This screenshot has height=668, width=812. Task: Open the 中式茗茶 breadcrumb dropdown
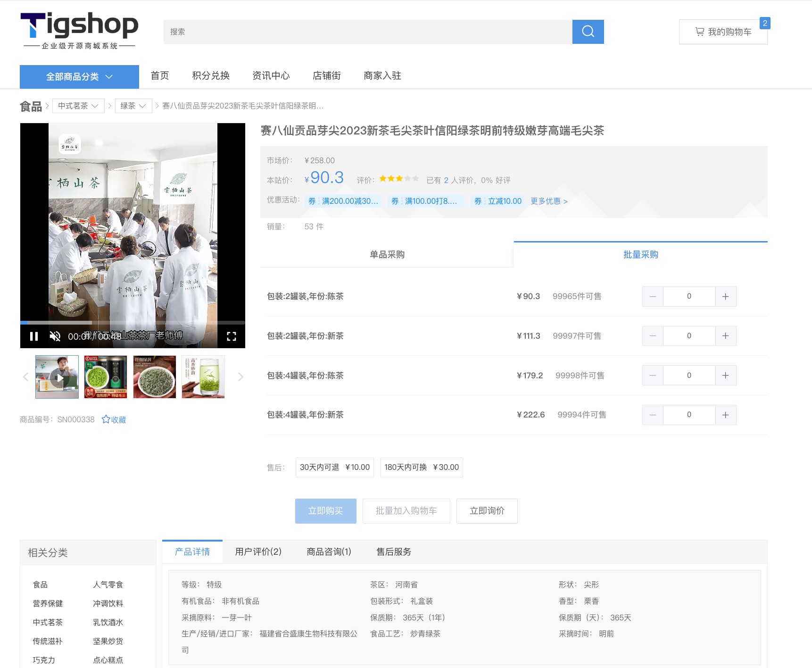tap(78, 106)
